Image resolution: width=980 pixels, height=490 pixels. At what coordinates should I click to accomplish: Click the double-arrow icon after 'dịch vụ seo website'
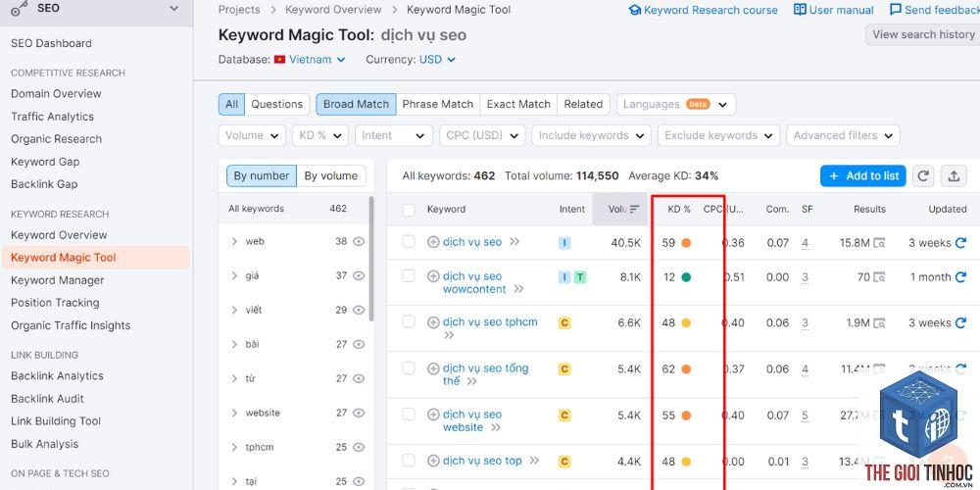tap(496, 427)
